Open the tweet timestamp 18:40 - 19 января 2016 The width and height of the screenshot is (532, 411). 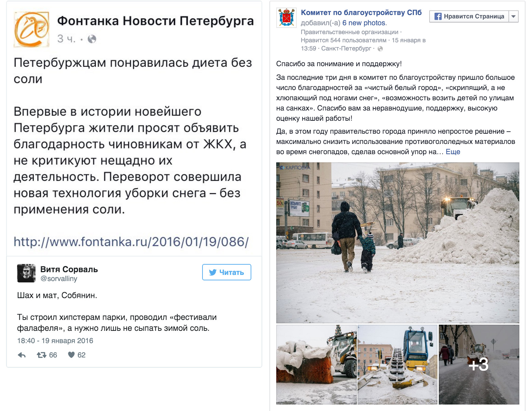click(x=55, y=341)
